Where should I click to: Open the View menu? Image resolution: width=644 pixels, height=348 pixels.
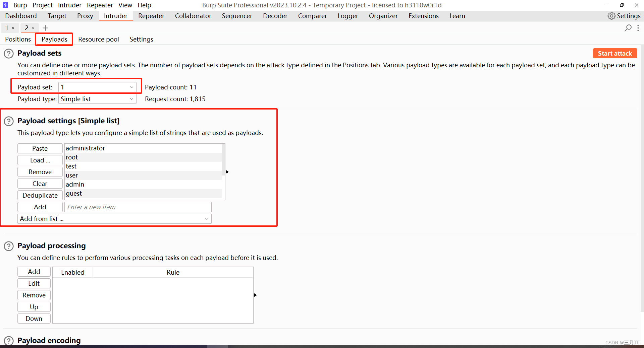(x=125, y=5)
